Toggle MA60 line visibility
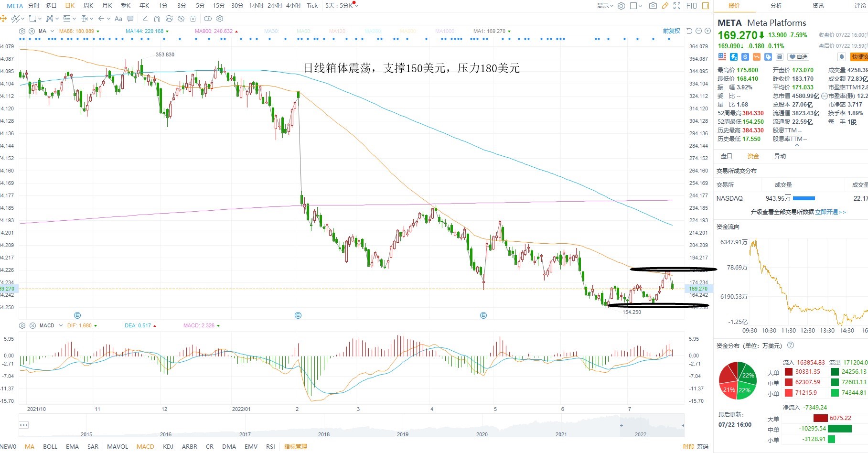868x453 pixels. (303, 31)
